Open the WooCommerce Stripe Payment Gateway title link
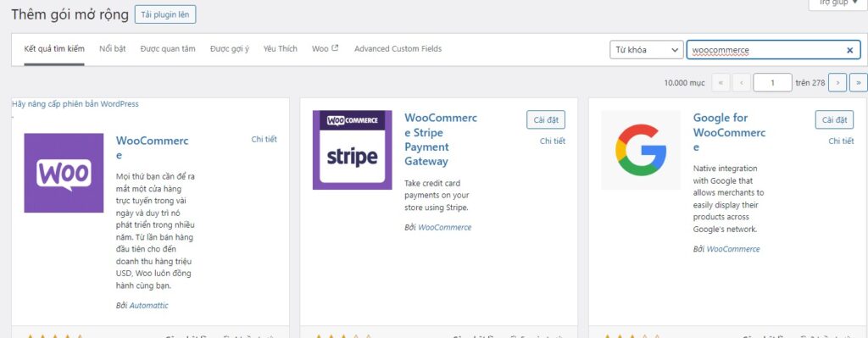868x338 pixels. (x=441, y=140)
